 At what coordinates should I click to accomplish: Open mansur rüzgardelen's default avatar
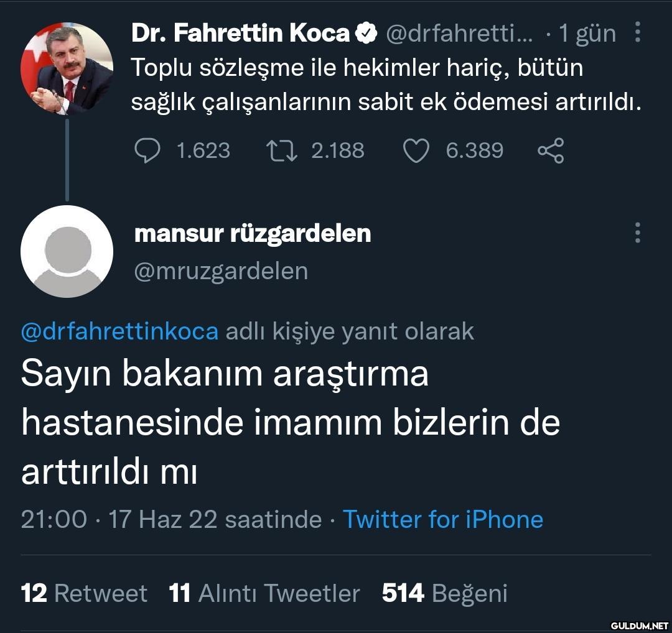pos(67,251)
